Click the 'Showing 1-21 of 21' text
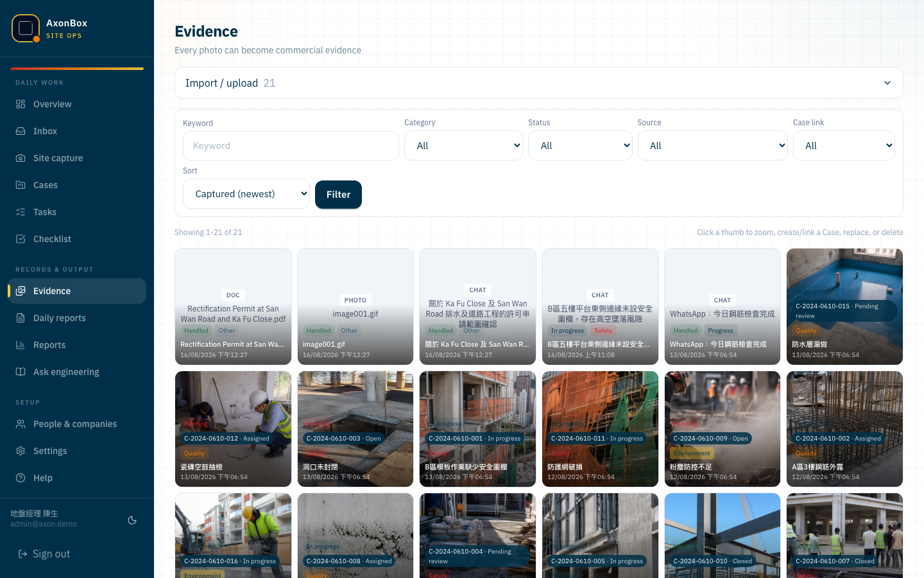924x578 pixels. tap(209, 232)
